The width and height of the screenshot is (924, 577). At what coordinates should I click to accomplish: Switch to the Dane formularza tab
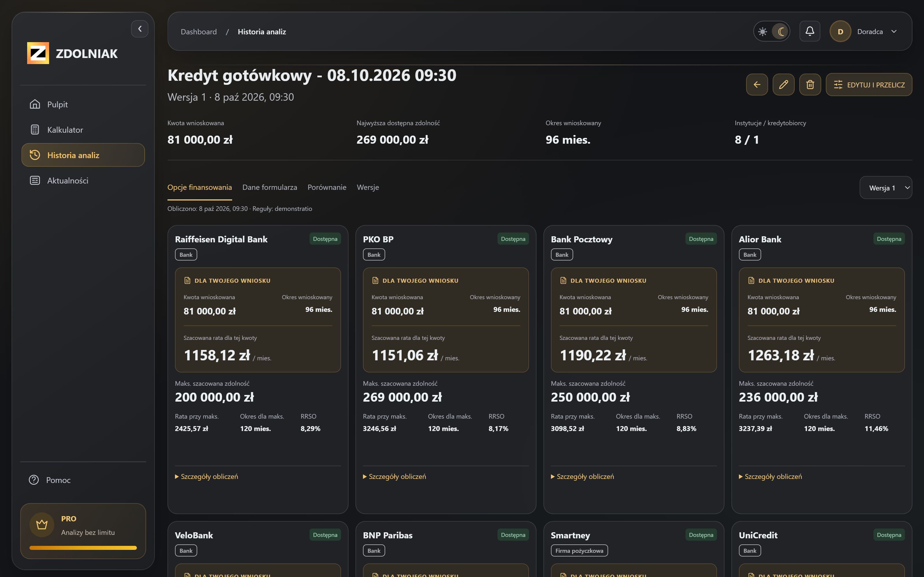(270, 187)
